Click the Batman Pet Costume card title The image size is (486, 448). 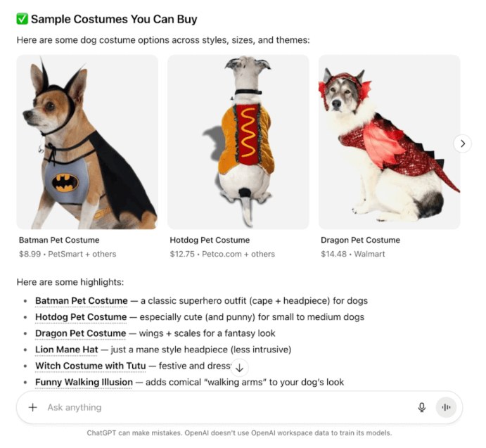click(59, 241)
